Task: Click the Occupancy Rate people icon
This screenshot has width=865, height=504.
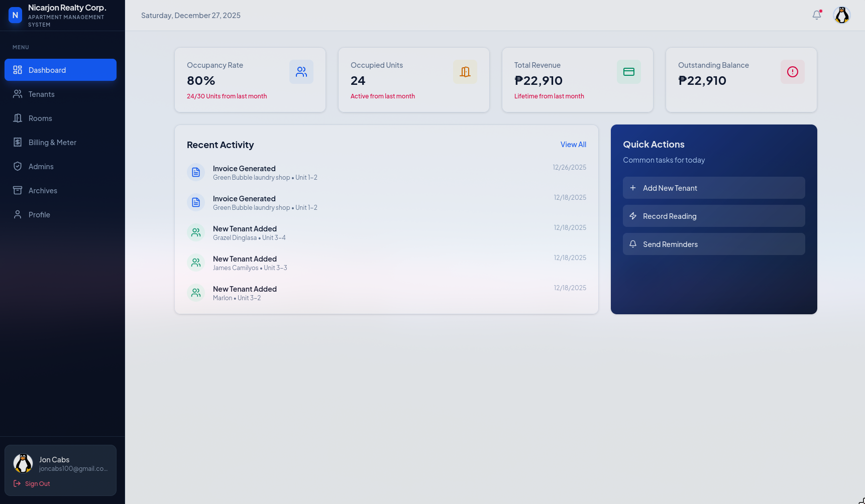Action: click(x=301, y=71)
